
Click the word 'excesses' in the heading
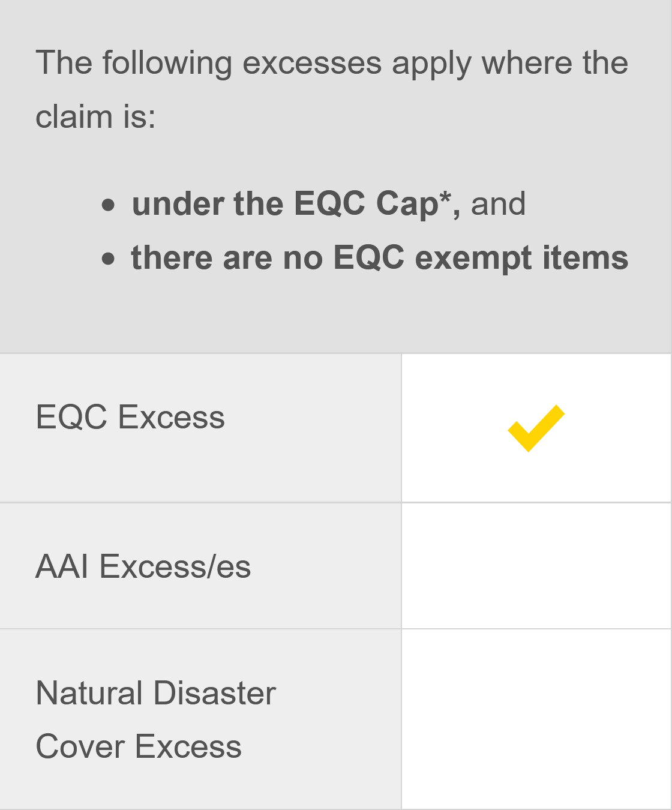pos(312,64)
